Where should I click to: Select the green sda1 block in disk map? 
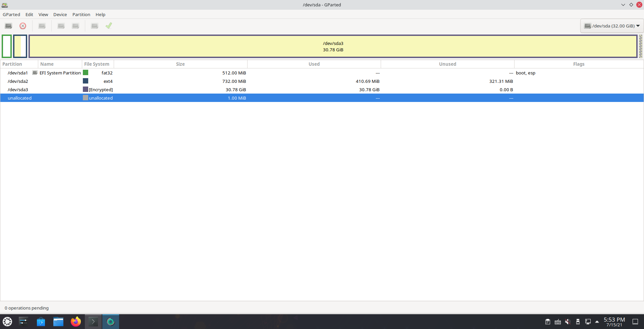(7, 46)
